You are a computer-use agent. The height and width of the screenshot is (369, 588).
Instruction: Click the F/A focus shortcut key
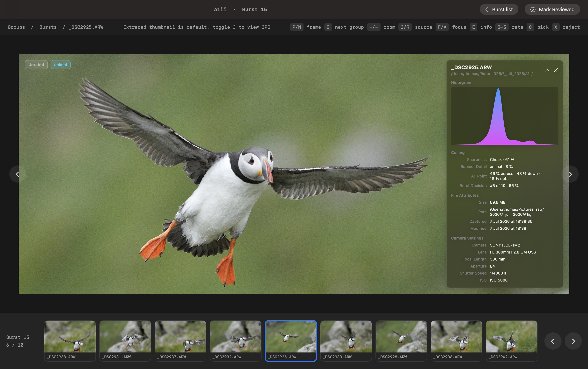pos(442,27)
